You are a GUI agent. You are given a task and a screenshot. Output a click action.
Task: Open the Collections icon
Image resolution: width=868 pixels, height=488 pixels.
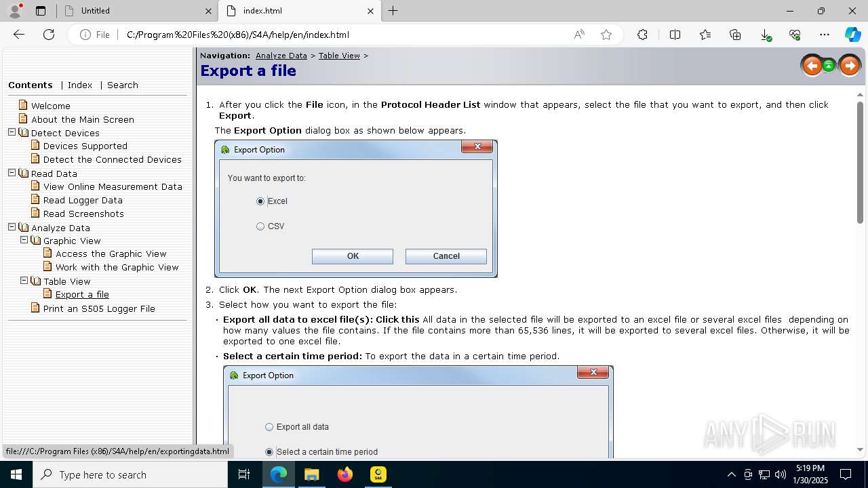pos(735,35)
